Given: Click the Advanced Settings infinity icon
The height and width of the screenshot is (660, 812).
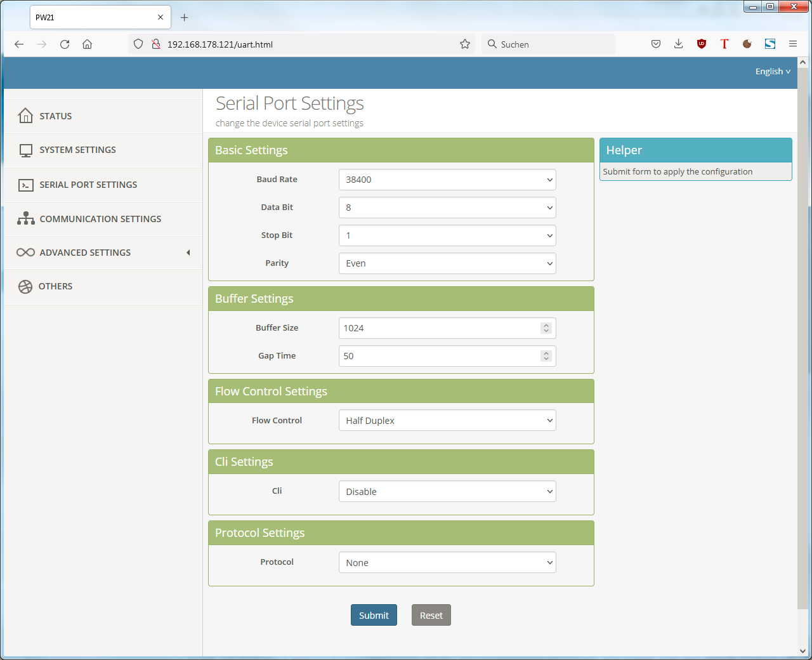Looking at the screenshot, I should click(26, 253).
